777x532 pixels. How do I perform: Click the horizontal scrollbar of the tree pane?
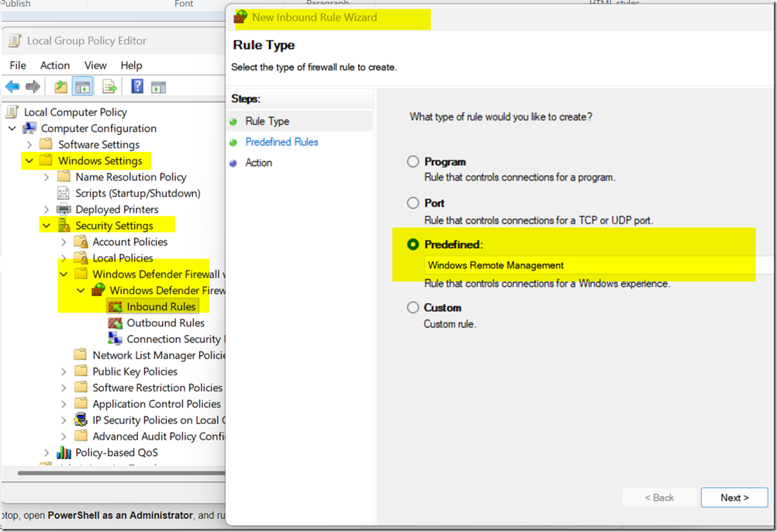(x=122, y=473)
